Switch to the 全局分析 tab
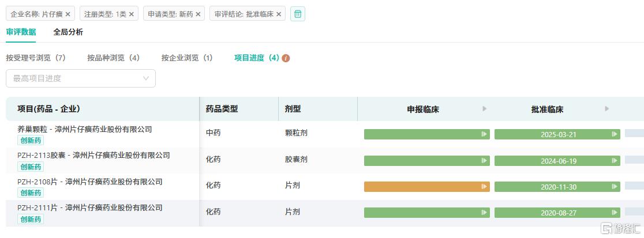Screen dimensions: 644x238 [x=68, y=32]
